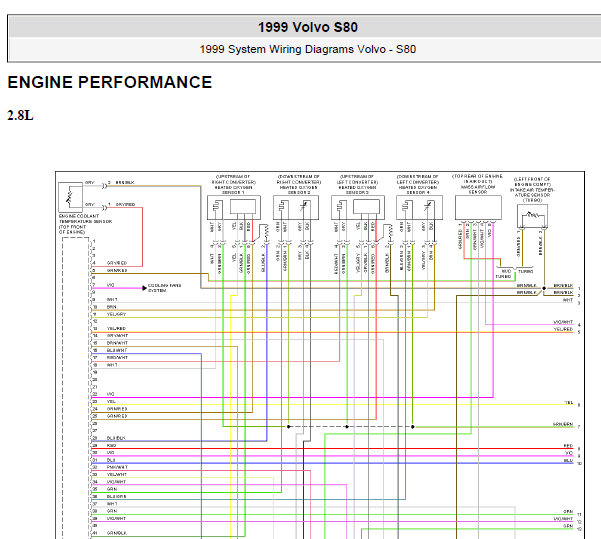
Task: Click the Mass Airflow Sensor component box
Action: [478, 207]
